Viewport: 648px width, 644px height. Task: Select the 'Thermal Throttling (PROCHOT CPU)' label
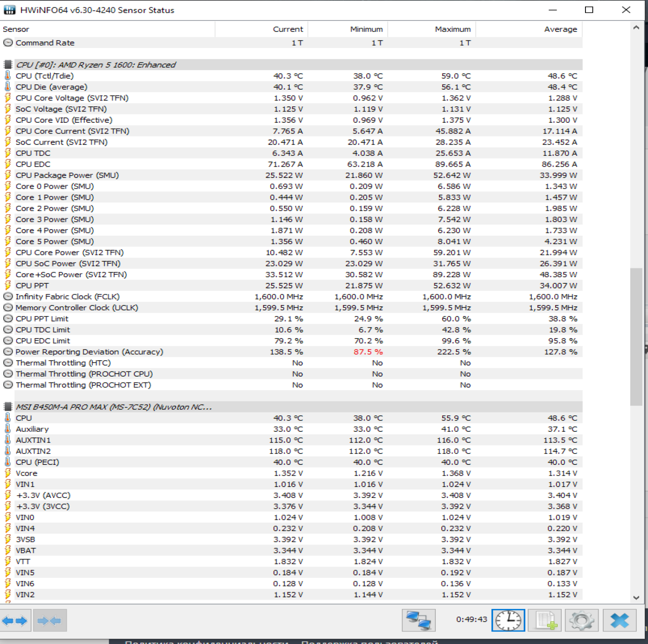coord(84,374)
